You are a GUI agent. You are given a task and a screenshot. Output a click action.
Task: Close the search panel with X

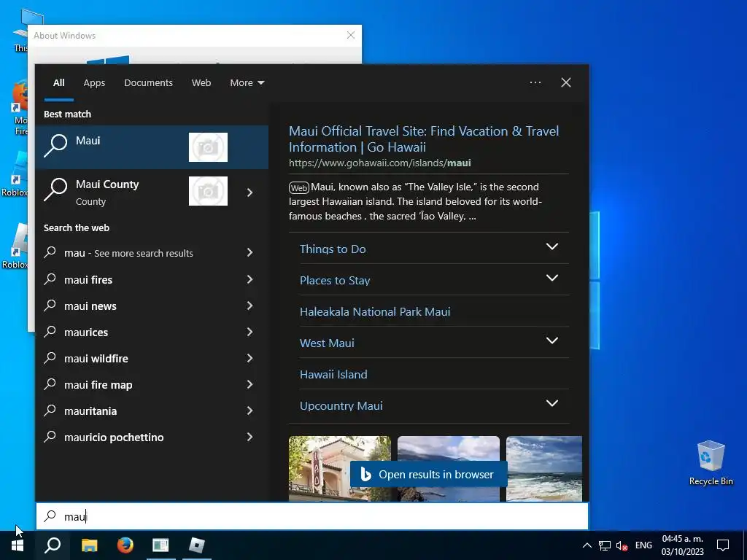tap(566, 82)
